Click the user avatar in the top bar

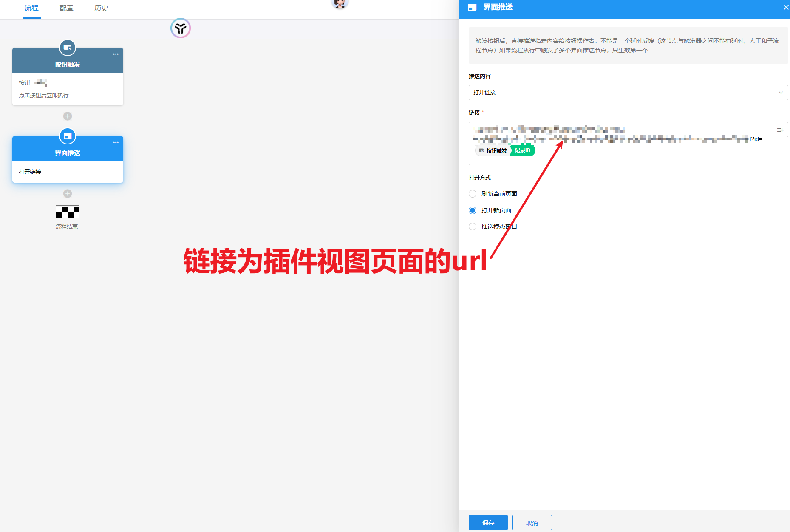coord(340,3)
